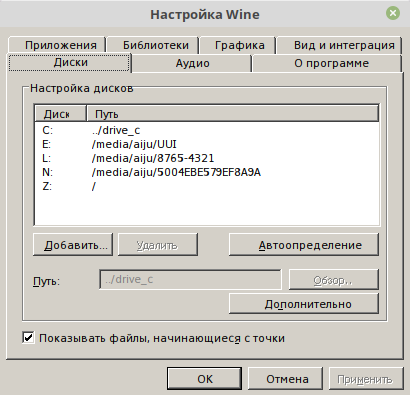Click the Добавить... button
This screenshot has height=395, width=410.
click(x=73, y=245)
